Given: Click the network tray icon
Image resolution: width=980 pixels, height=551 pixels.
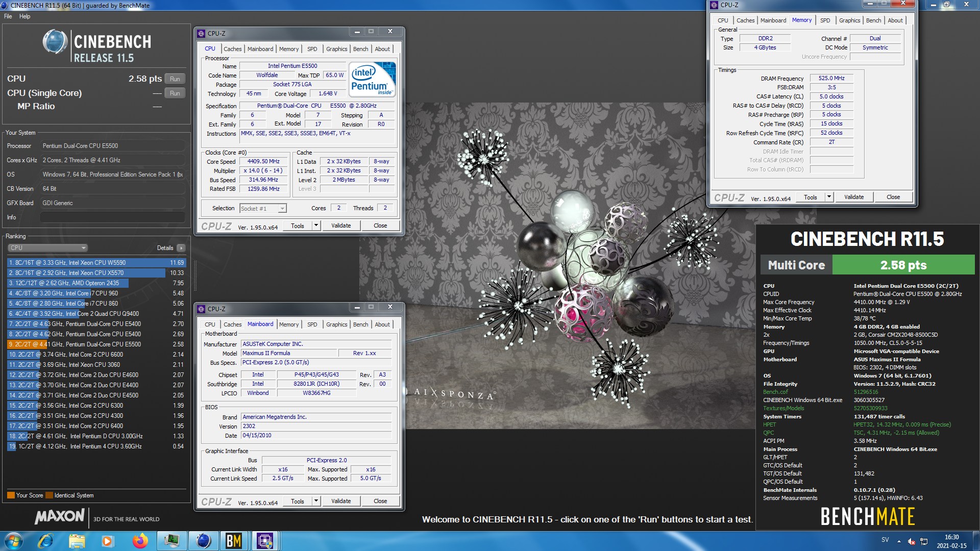Looking at the screenshot, I should pos(924,541).
